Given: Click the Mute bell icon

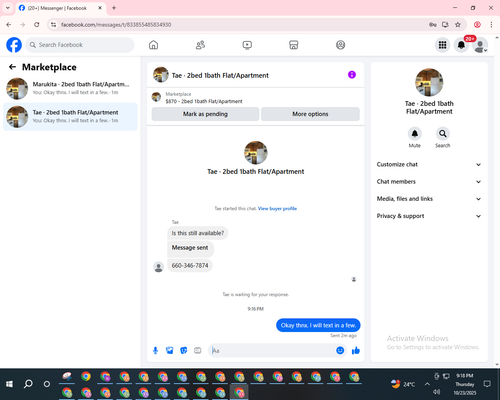Looking at the screenshot, I should 415,134.
